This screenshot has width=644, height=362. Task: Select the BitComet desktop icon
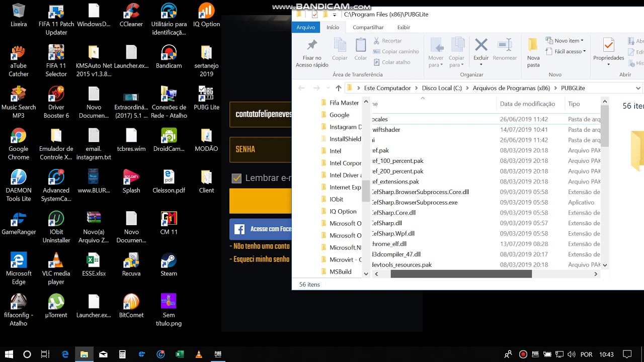tap(131, 306)
